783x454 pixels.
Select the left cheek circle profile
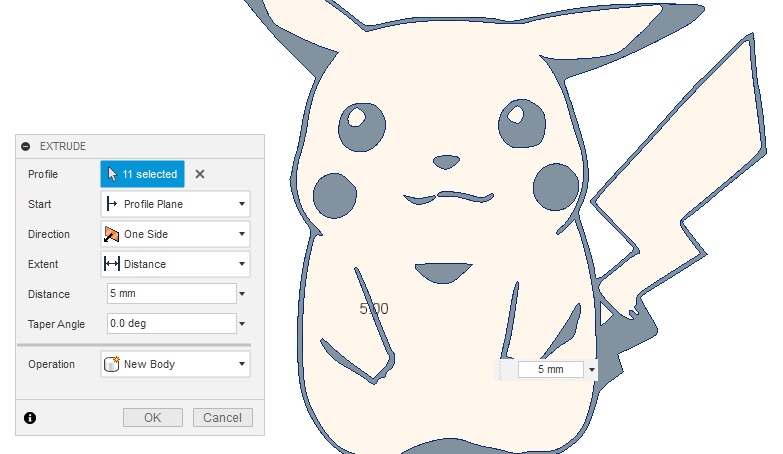click(x=335, y=195)
